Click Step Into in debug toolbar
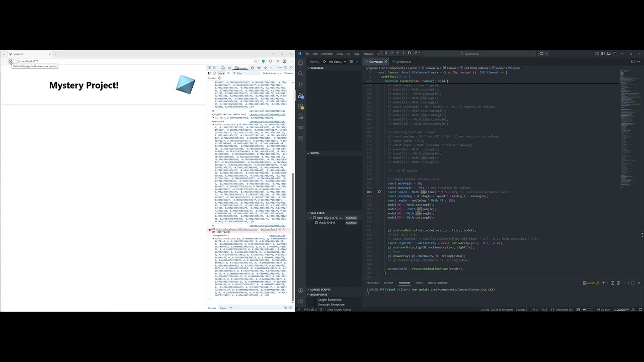Image resolution: width=644 pixels, height=362 pixels. [x=397, y=53]
